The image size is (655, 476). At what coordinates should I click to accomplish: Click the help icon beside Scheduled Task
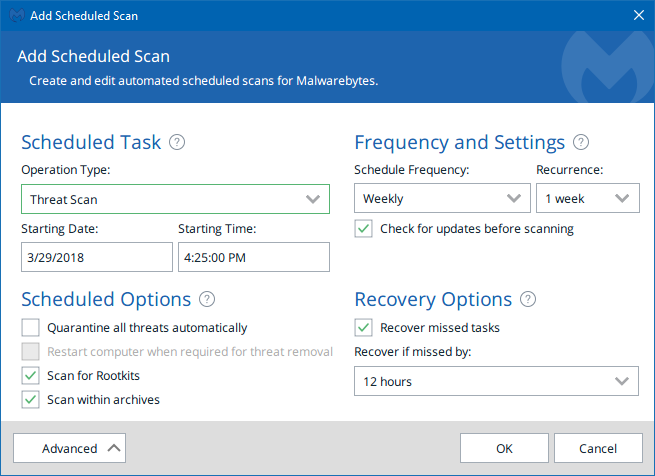tap(178, 142)
